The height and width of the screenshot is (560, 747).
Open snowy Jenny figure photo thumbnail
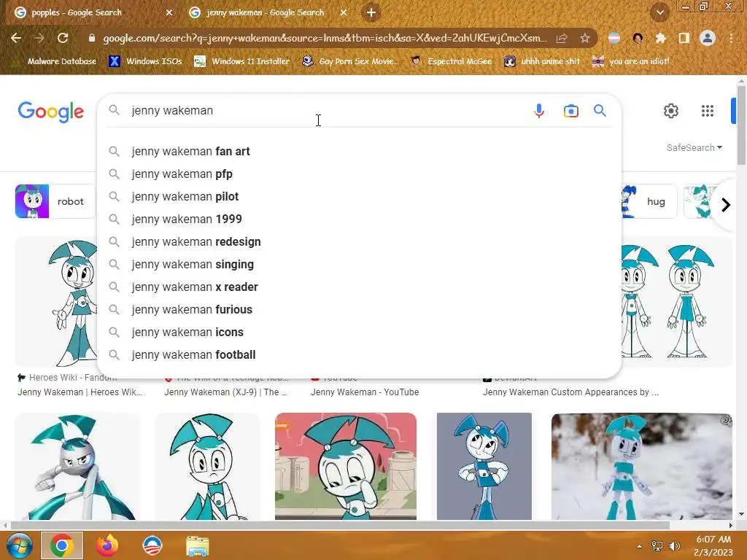pos(642,466)
